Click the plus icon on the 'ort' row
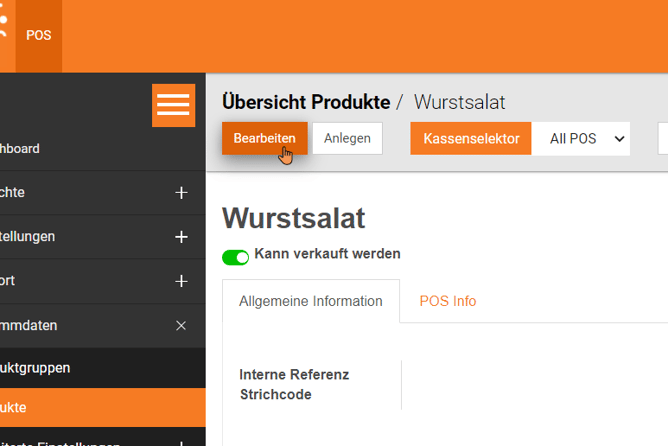This screenshot has height=446, width=668. coord(181,281)
